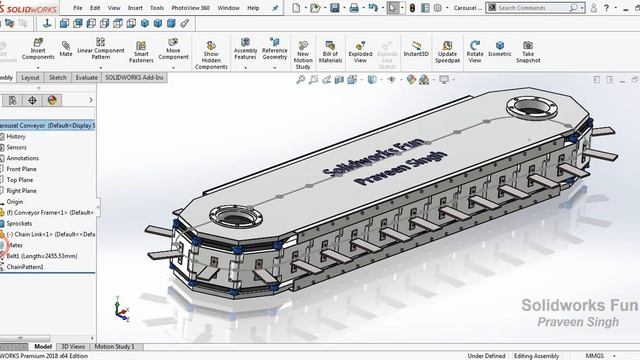Open the Smart Fasteners tool

[141, 51]
